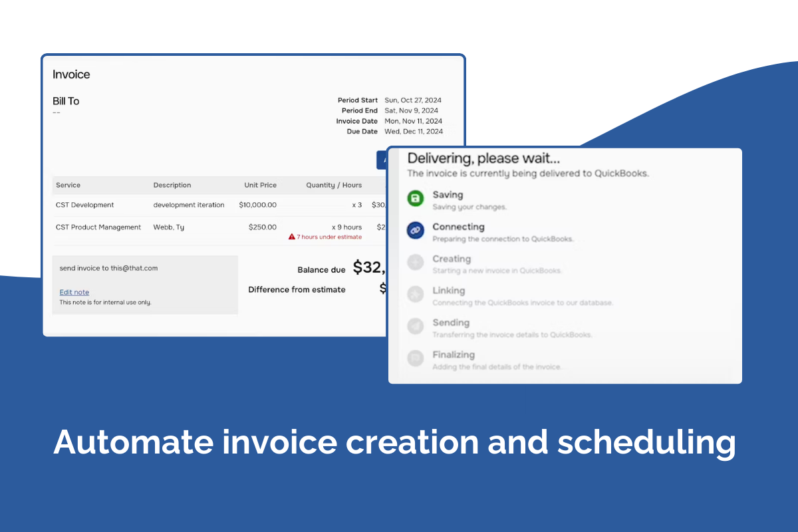
Task: Click the $250.00 unit price
Action: [263, 227]
